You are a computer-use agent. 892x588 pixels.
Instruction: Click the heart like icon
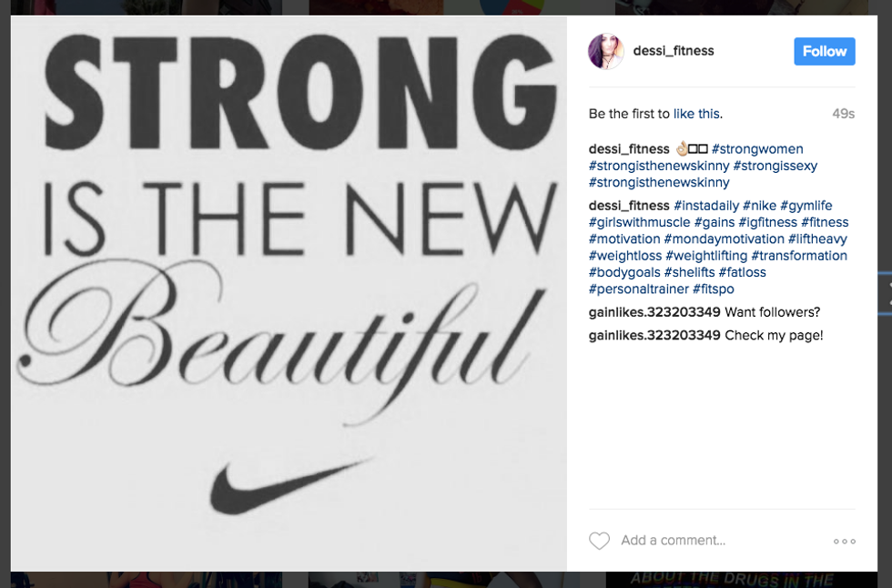click(599, 541)
